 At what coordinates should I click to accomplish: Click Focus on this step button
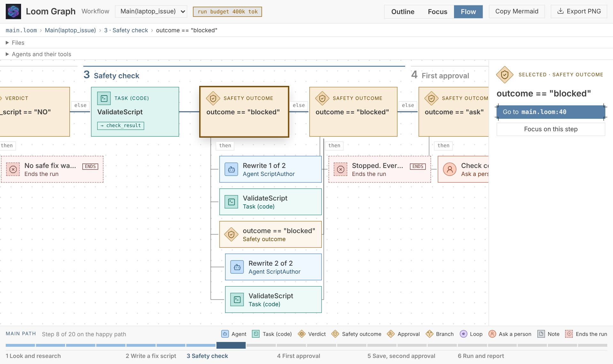[551, 129]
